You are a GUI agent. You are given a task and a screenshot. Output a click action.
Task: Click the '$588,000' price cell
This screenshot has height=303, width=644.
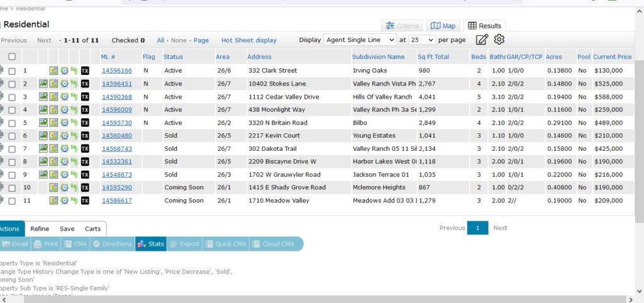pos(609,97)
